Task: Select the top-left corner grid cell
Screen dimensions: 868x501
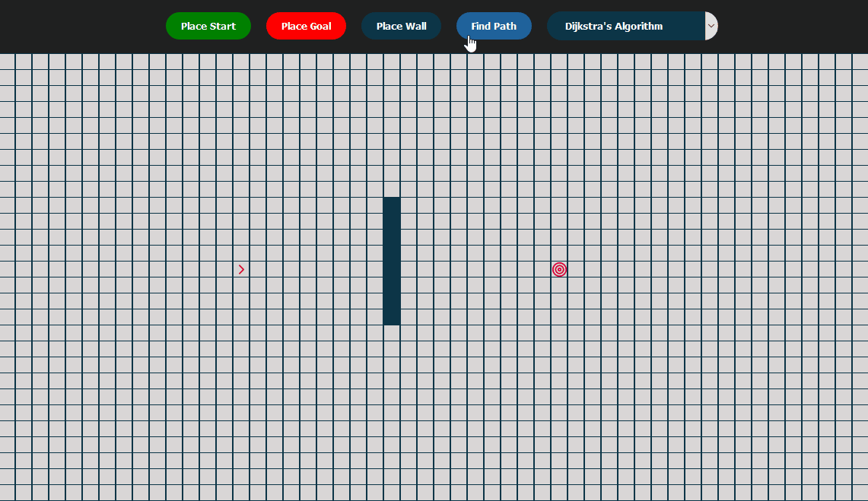Action: click(7, 61)
